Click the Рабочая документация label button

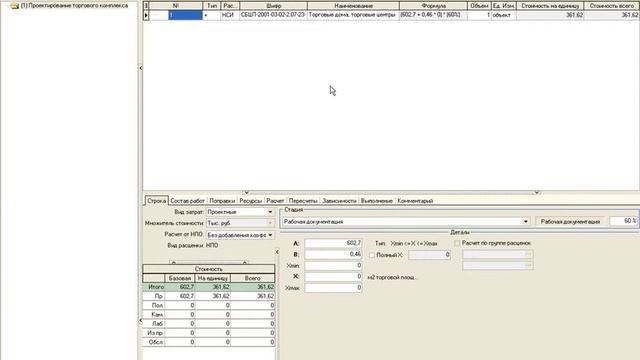(570, 222)
